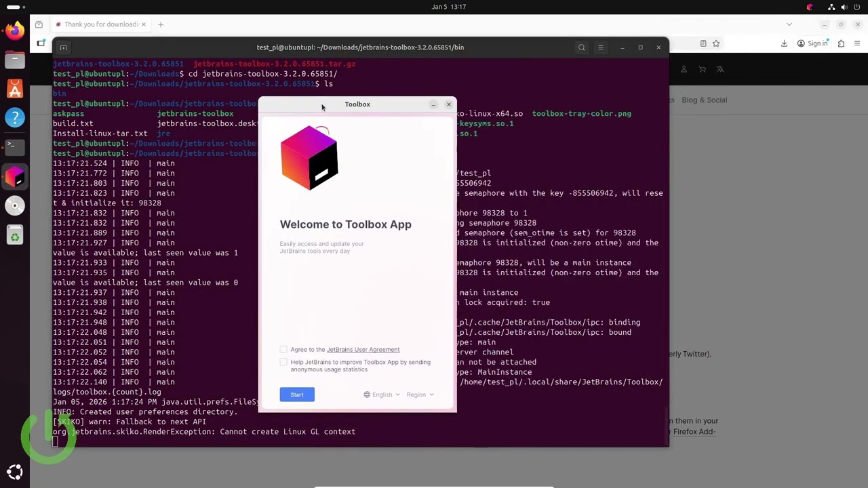This screenshot has width=868, height=488.
Task: Click the Start button in Toolbox
Action: coord(297,394)
